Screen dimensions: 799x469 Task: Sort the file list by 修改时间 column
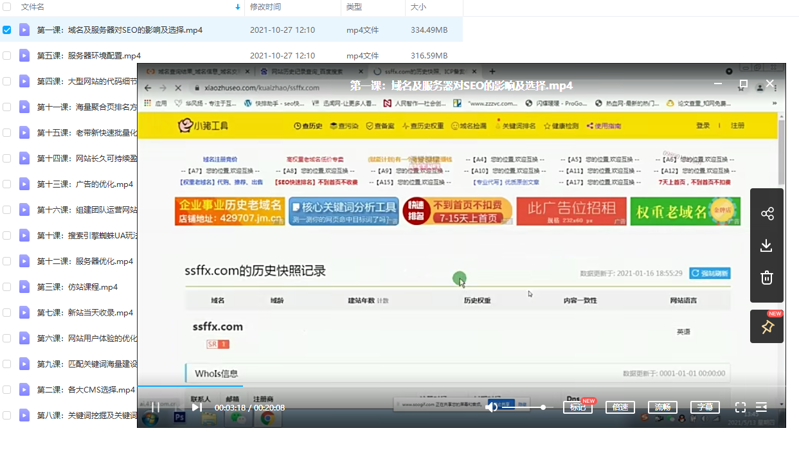[x=265, y=7]
